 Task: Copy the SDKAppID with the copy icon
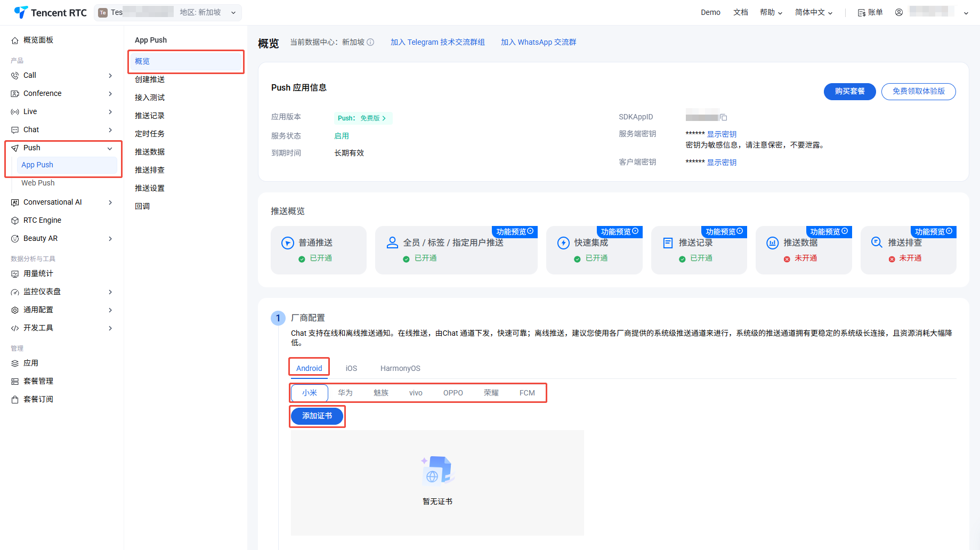tap(724, 117)
